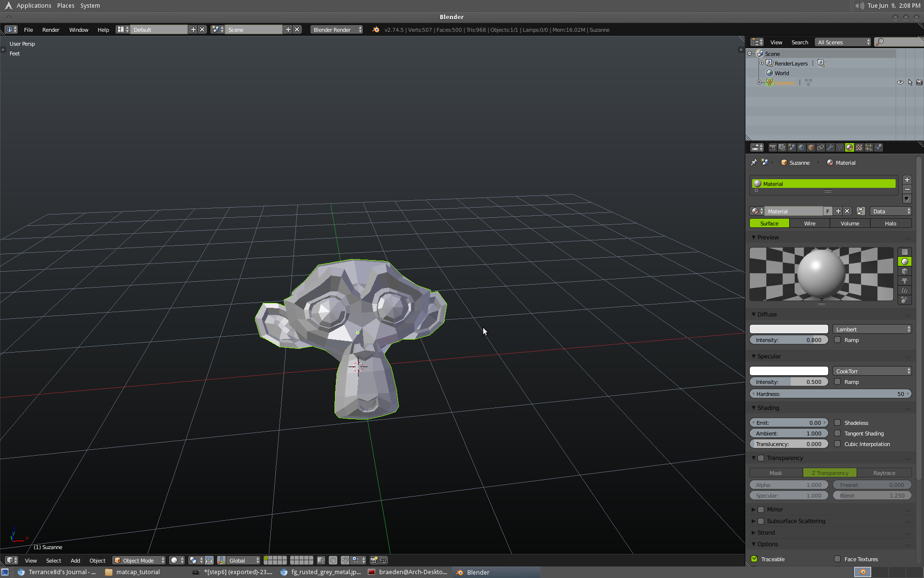Toggle the pin icon in properties header
This screenshot has width=924, height=578.
point(754,162)
